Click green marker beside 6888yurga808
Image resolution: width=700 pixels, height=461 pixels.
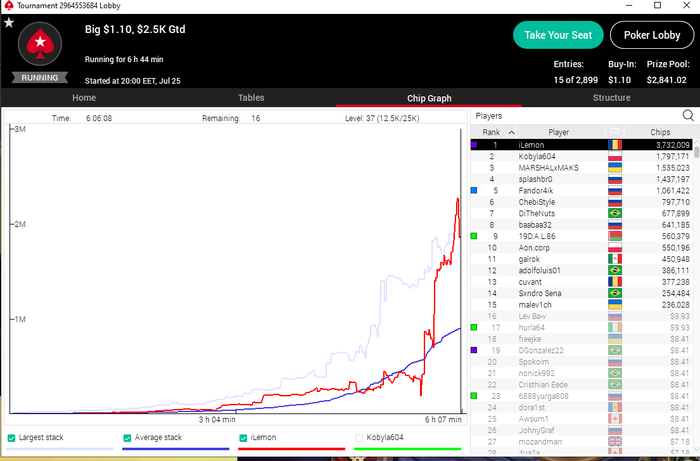474,396
